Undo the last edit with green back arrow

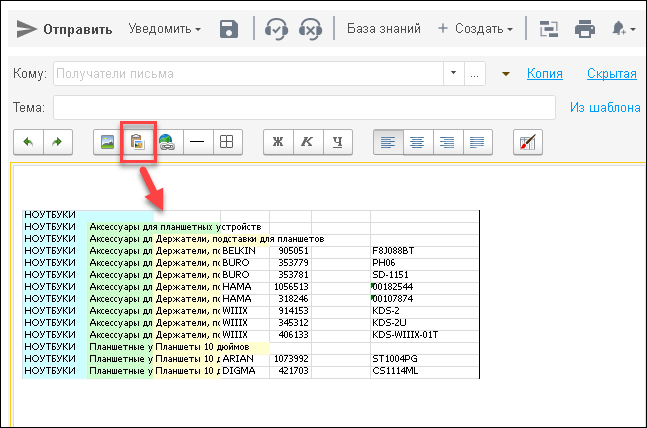pos(28,142)
